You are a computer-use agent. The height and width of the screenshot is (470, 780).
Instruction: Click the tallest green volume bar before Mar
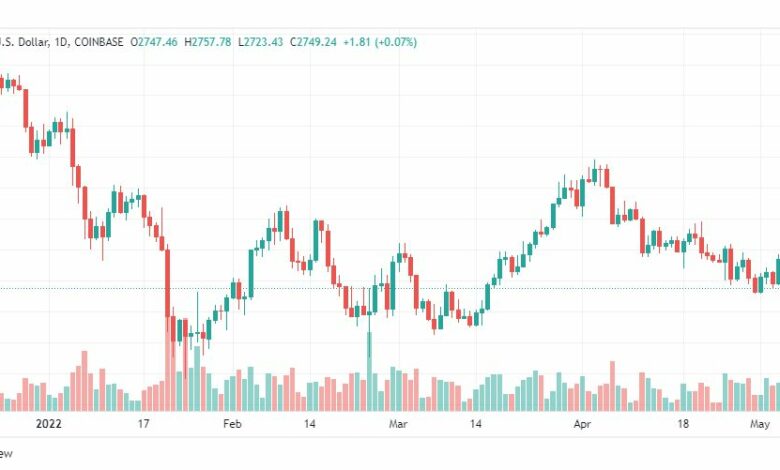(370, 371)
